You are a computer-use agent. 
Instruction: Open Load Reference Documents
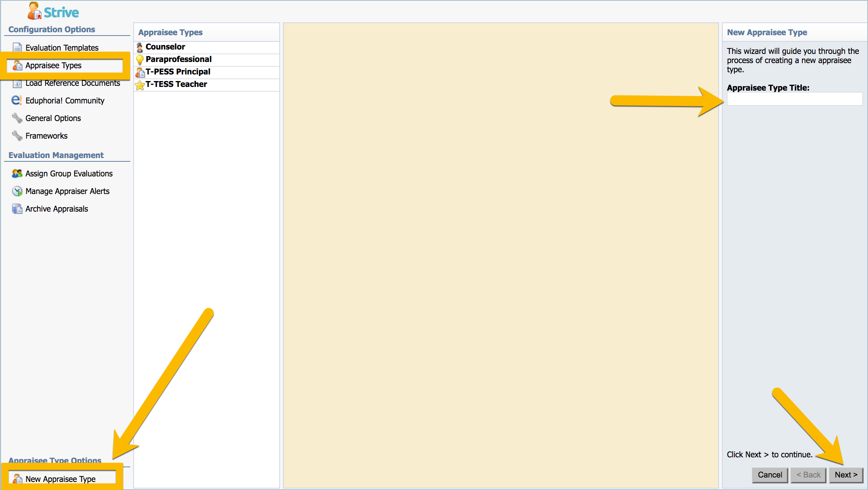[73, 83]
